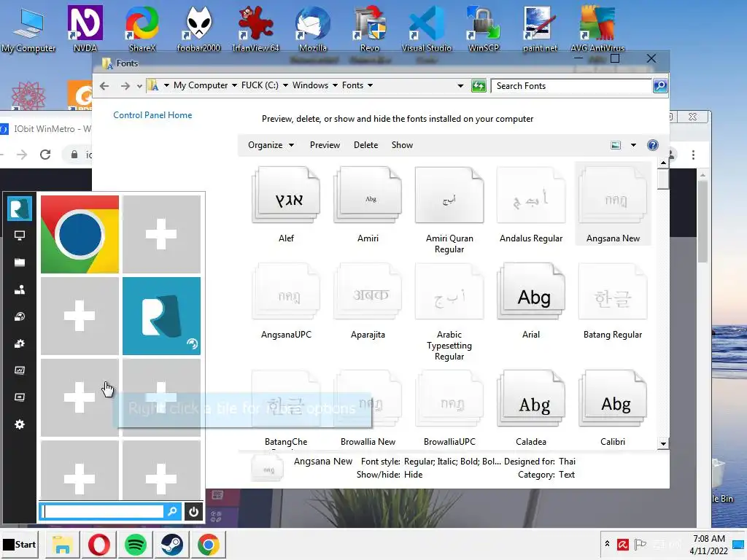Image resolution: width=747 pixels, height=560 pixels.
Task: Click the Show toolbar button
Action: [402, 145]
